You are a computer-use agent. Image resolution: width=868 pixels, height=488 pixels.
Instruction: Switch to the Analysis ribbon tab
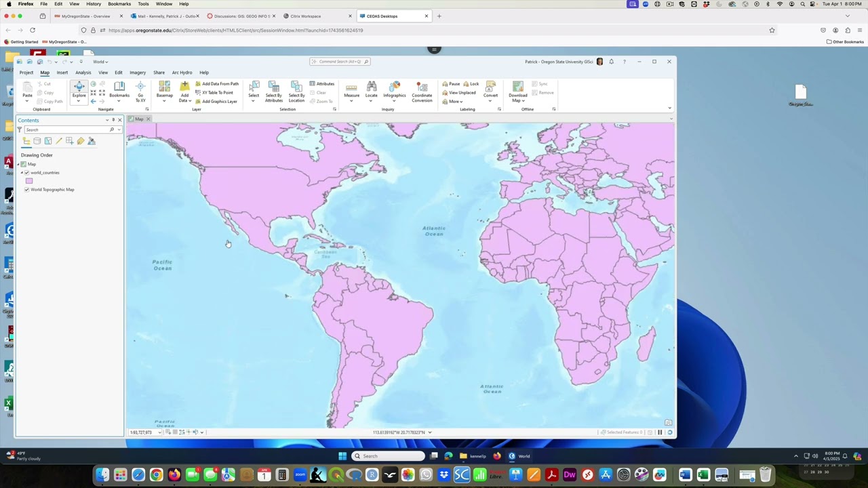[83, 73]
